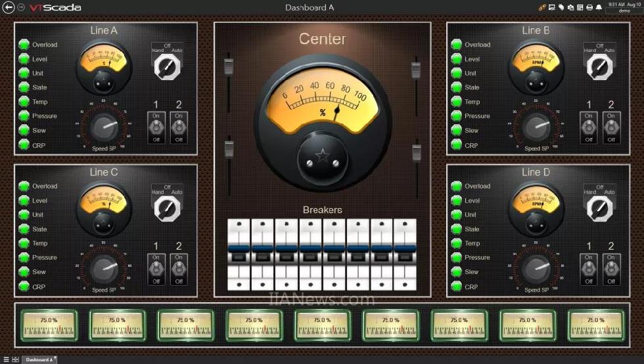Toggle switch 1 in Line D panel
Screen dimensions: 644x364
point(589,269)
